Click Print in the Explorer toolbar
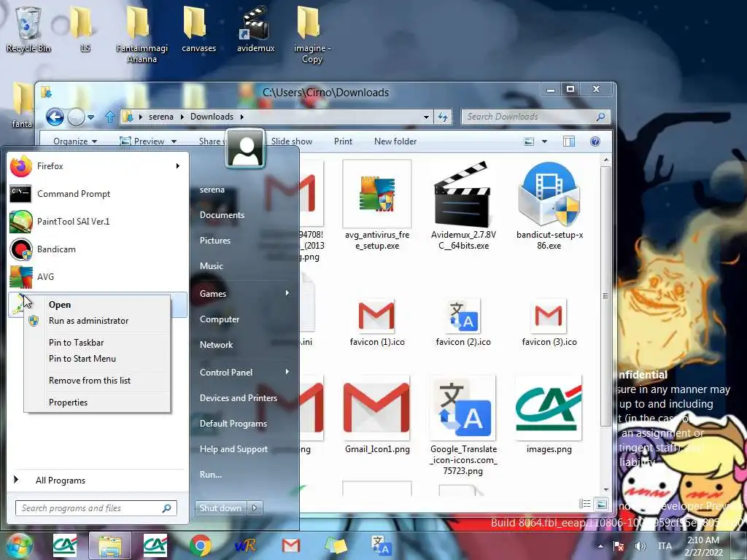Viewport: 747px width, 560px height. click(x=343, y=141)
